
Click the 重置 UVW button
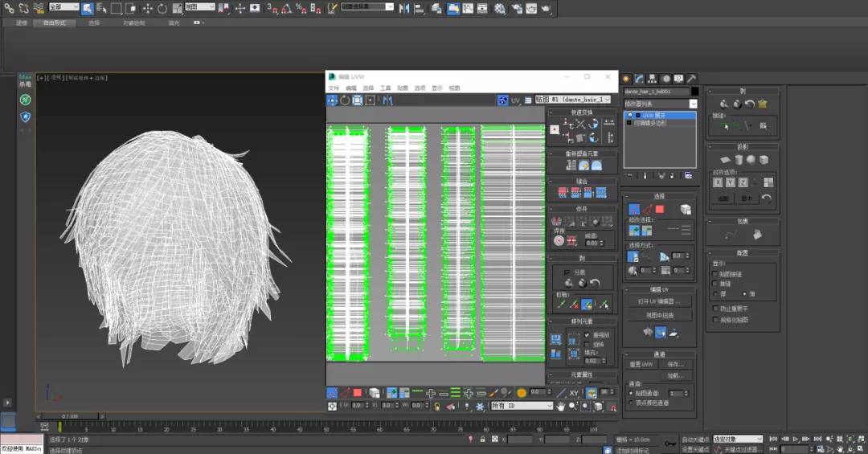point(641,365)
